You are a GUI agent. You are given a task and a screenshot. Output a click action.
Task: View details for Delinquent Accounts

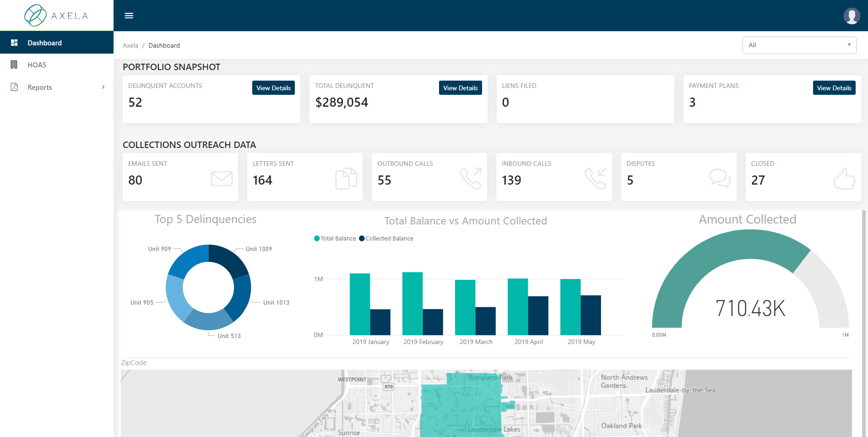(x=273, y=88)
